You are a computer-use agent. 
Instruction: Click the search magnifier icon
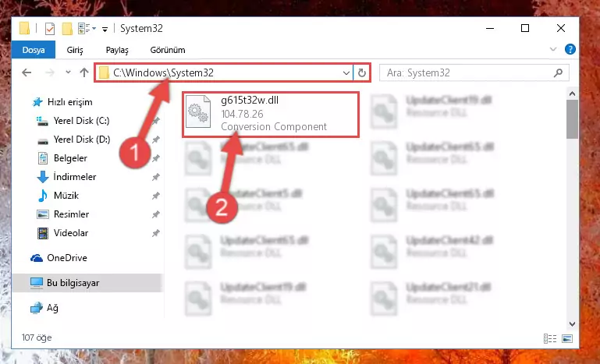[x=558, y=72]
